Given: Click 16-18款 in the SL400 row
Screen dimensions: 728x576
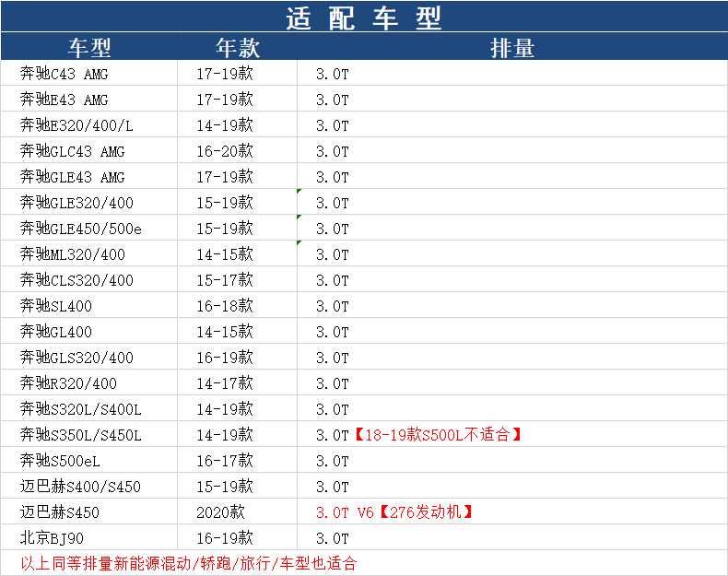Looking at the screenshot, I should 225,306.
